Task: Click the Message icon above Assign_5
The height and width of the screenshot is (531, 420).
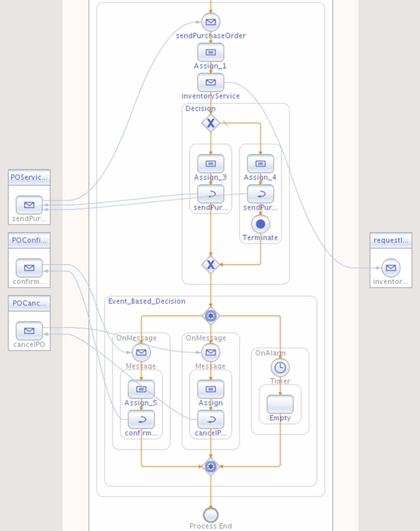Action: pyautogui.click(x=141, y=352)
